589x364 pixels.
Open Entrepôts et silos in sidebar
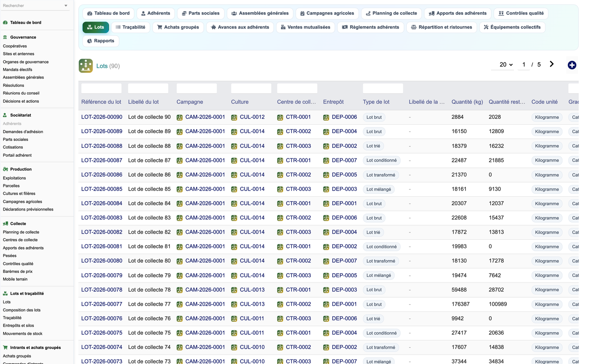pyautogui.click(x=18, y=326)
